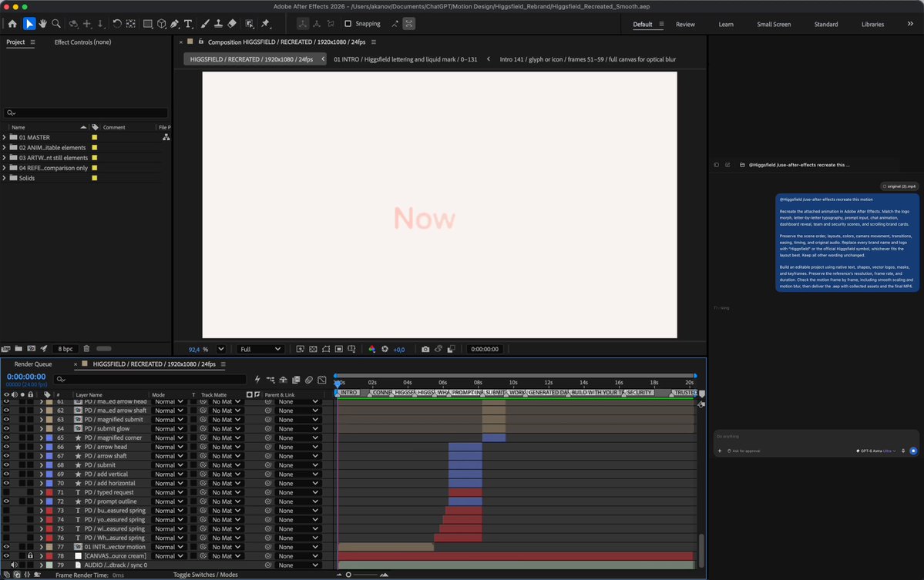
Task: Select the Eraser tool
Action: click(232, 24)
